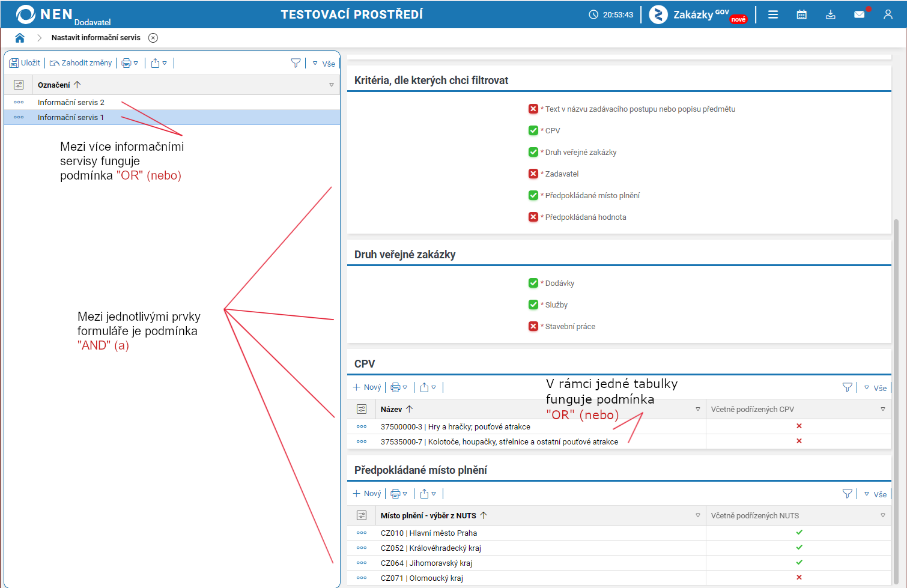Open Vše filter dropdown in left panel
This screenshot has width=907, height=588.
(x=324, y=64)
